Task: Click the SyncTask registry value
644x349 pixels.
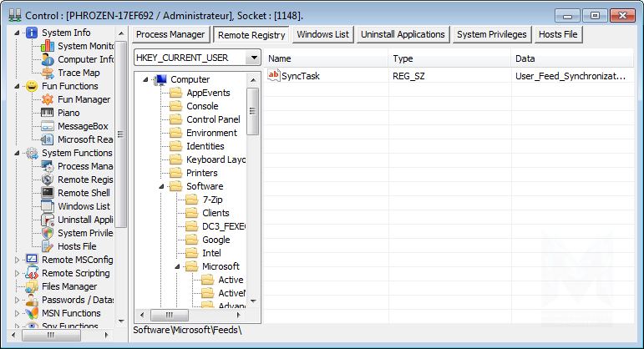Action: pos(300,76)
